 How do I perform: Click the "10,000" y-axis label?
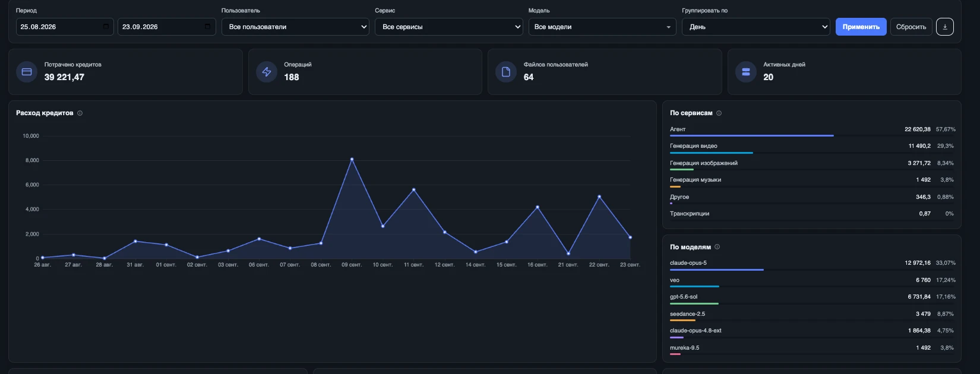(31, 136)
